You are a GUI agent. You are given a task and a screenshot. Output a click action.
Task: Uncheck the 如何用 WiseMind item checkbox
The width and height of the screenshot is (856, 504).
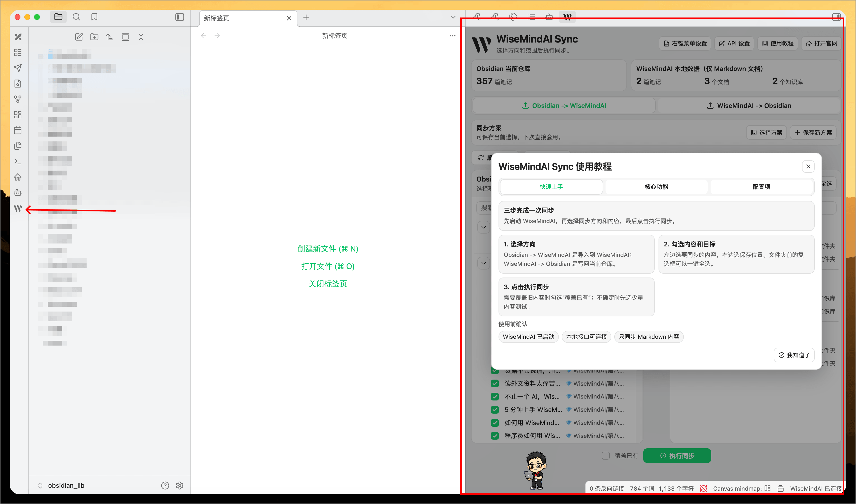point(495,423)
